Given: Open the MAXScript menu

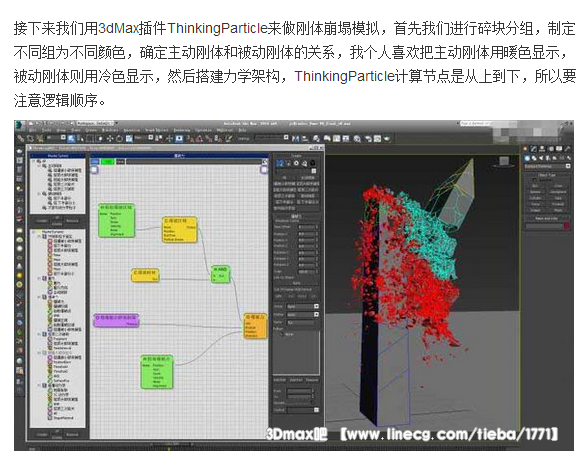Looking at the screenshot, I should (x=225, y=130).
